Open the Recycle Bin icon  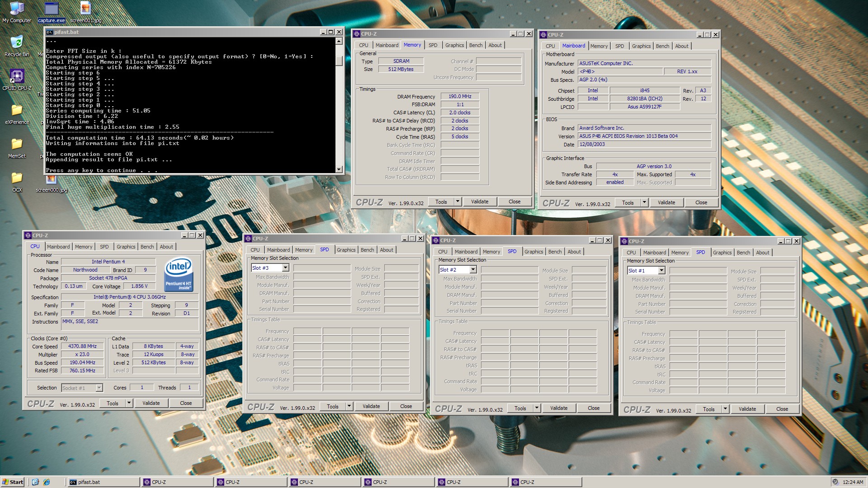point(17,46)
